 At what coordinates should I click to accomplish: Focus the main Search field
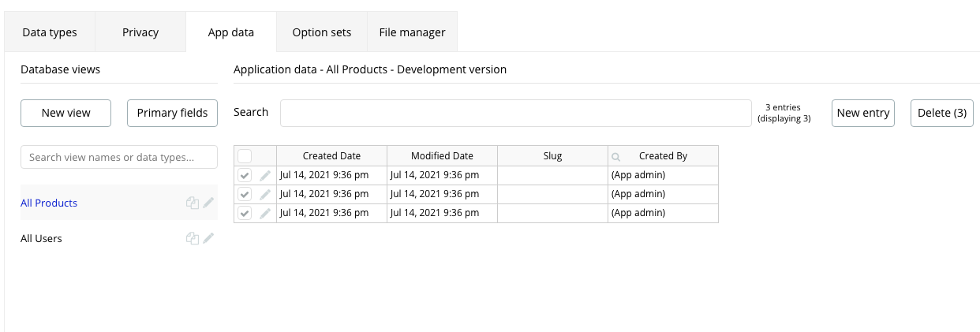515,113
